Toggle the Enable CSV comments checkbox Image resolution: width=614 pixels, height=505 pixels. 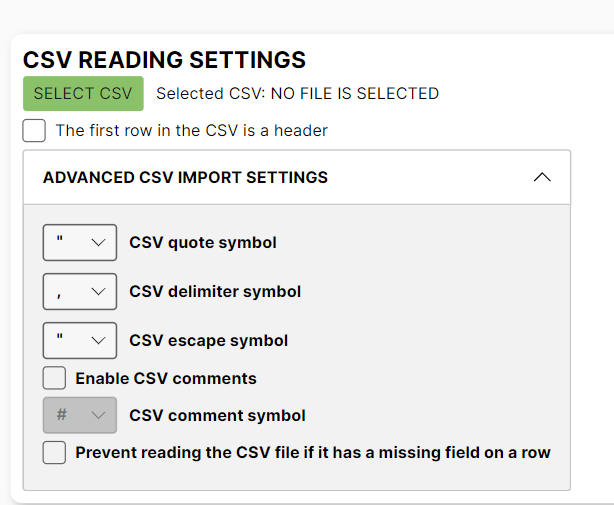pyautogui.click(x=54, y=379)
